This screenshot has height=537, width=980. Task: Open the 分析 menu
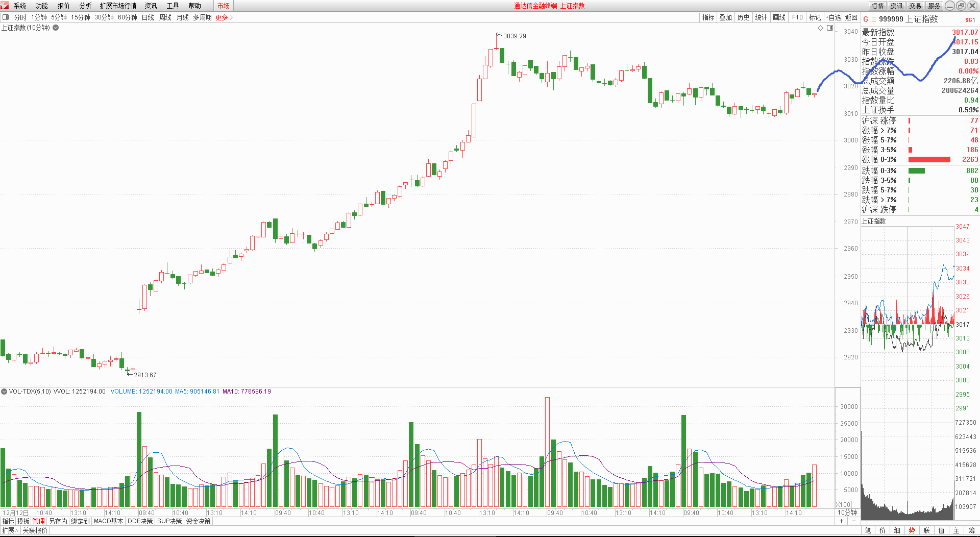coord(85,6)
